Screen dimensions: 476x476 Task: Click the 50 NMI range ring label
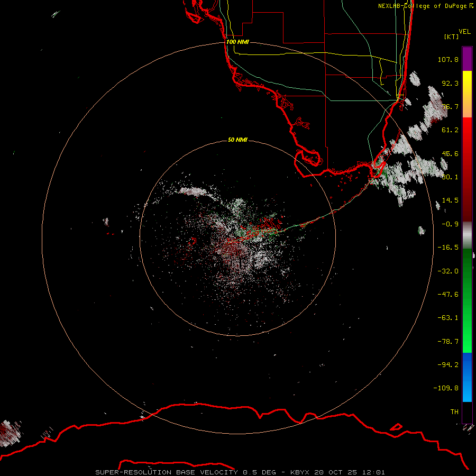pos(237,140)
